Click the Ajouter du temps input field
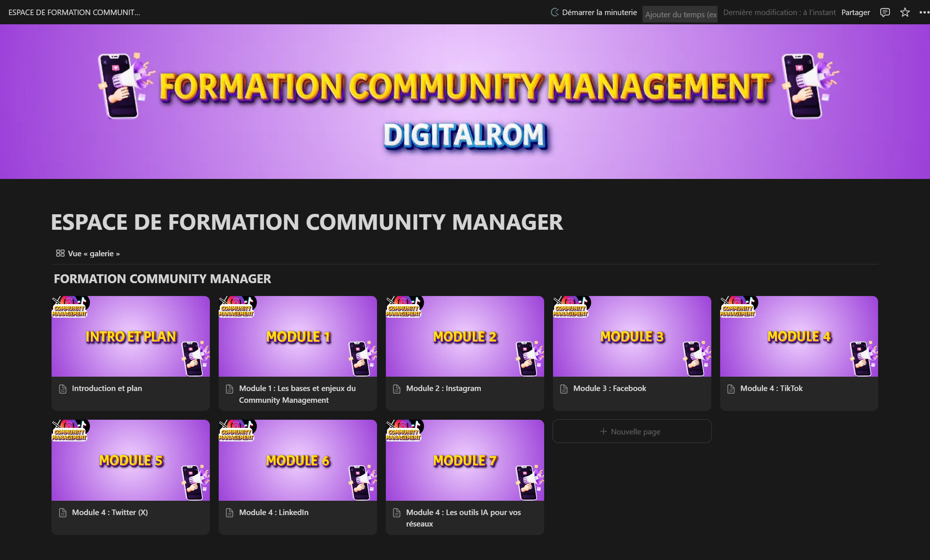The width and height of the screenshot is (930, 560). pos(680,14)
